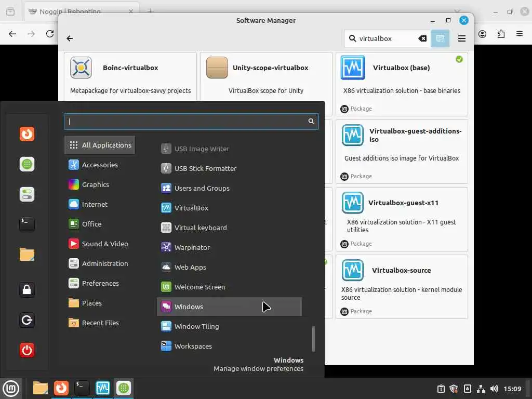
Task: Switch to VirtualBox in taskbar
Action: 103,388
